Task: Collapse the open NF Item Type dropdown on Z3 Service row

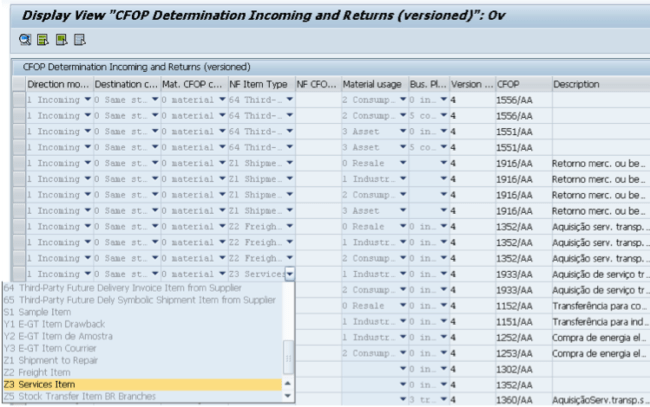Action: (290, 273)
